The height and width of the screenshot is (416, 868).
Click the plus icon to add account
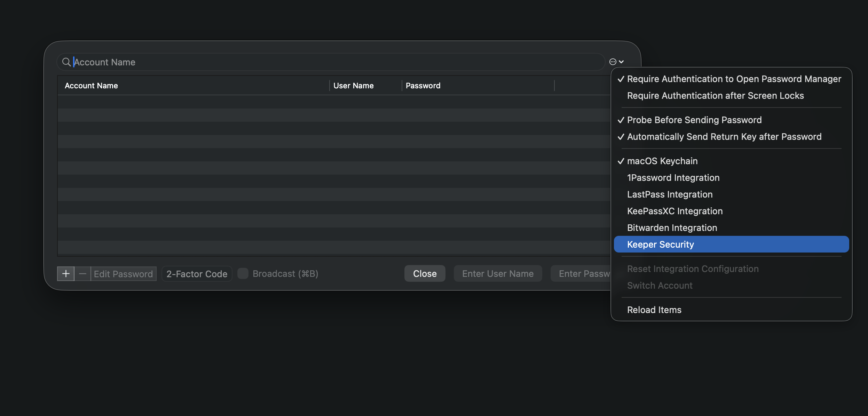click(66, 274)
